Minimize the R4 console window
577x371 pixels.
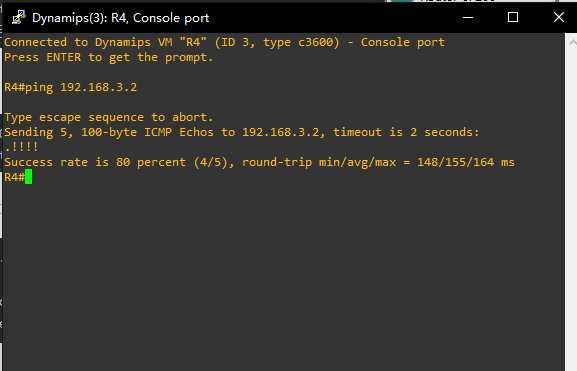[468, 17]
